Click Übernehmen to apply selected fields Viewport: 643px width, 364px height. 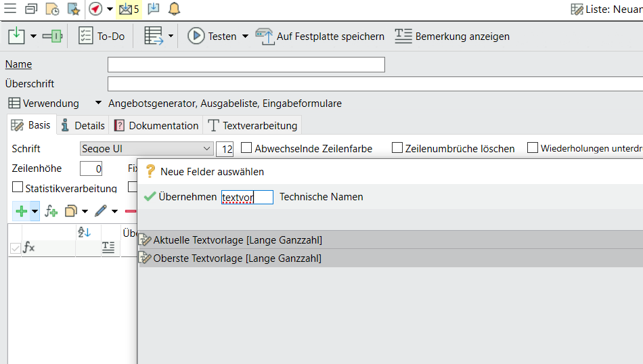(180, 197)
